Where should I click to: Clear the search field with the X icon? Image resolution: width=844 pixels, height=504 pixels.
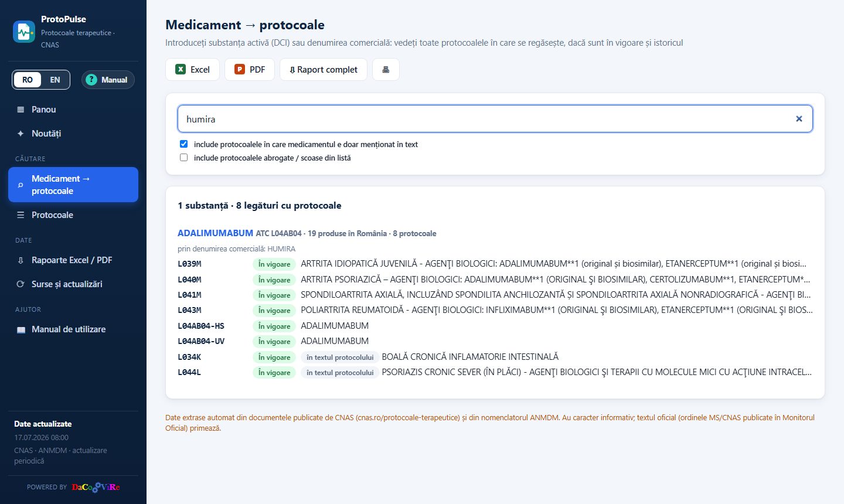point(799,119)
